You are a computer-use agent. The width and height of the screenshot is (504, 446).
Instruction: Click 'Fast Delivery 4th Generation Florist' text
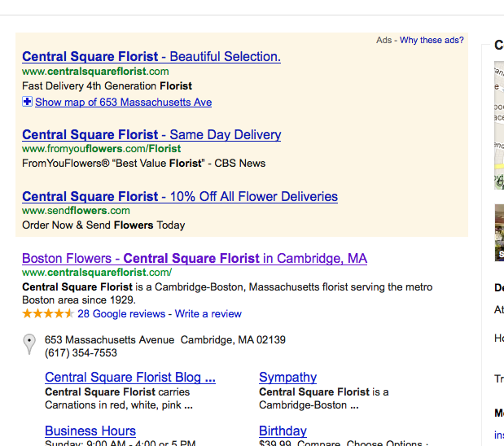coord(107,86)
